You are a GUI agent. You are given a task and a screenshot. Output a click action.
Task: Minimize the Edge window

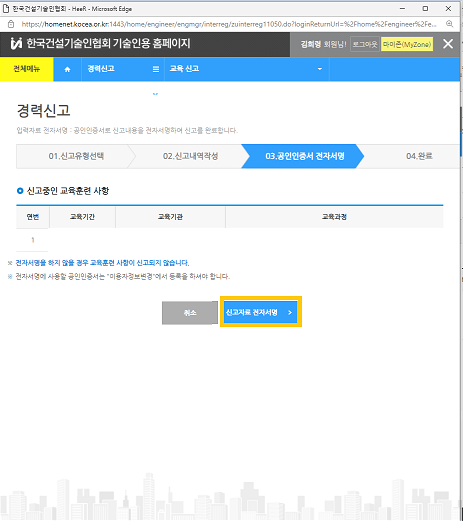402,9
